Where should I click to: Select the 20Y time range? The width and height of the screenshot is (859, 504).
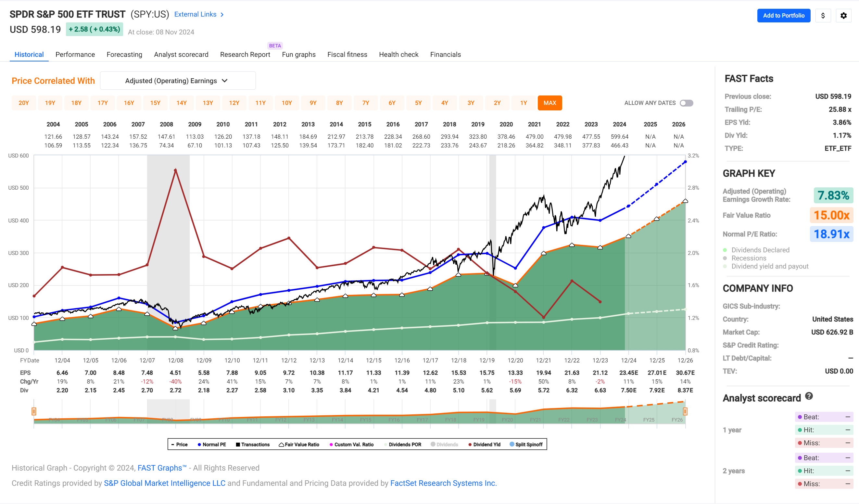pyautogui.click(x=23, y=103)
